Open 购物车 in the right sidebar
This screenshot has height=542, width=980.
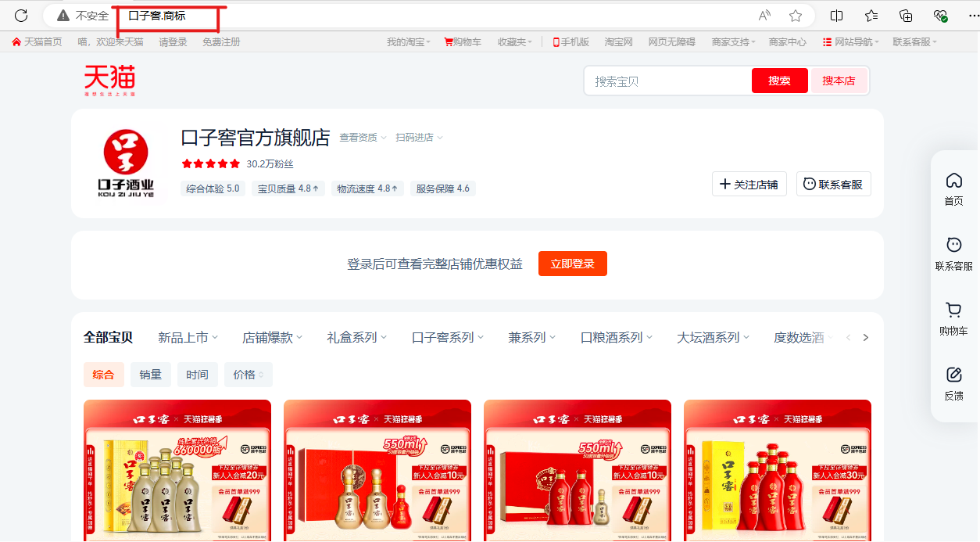click(953, 319)
